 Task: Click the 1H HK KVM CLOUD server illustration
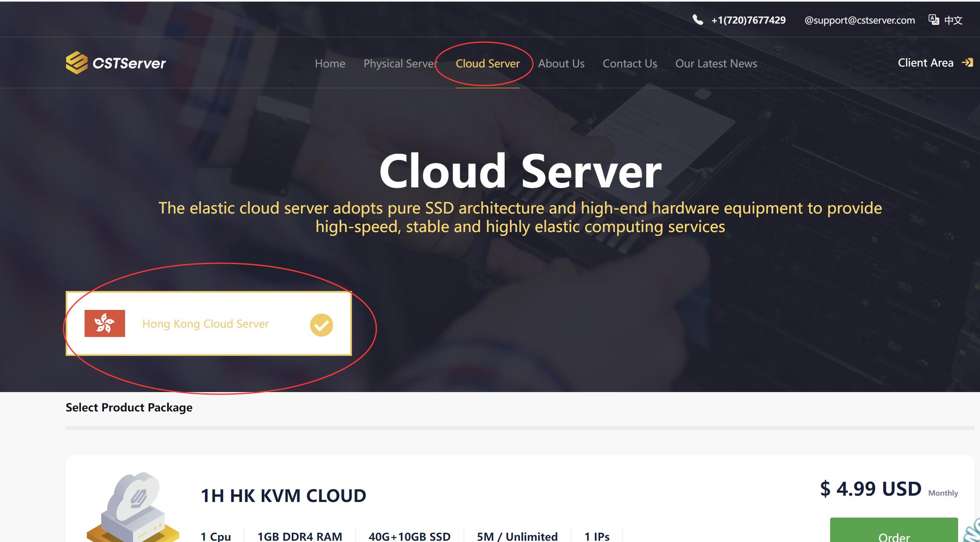pyautogui.click(x=133, y=507)
